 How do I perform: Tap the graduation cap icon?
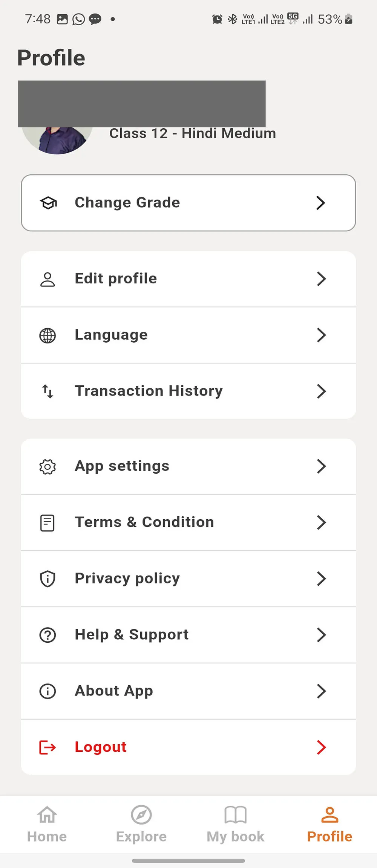tap(48, 203)
